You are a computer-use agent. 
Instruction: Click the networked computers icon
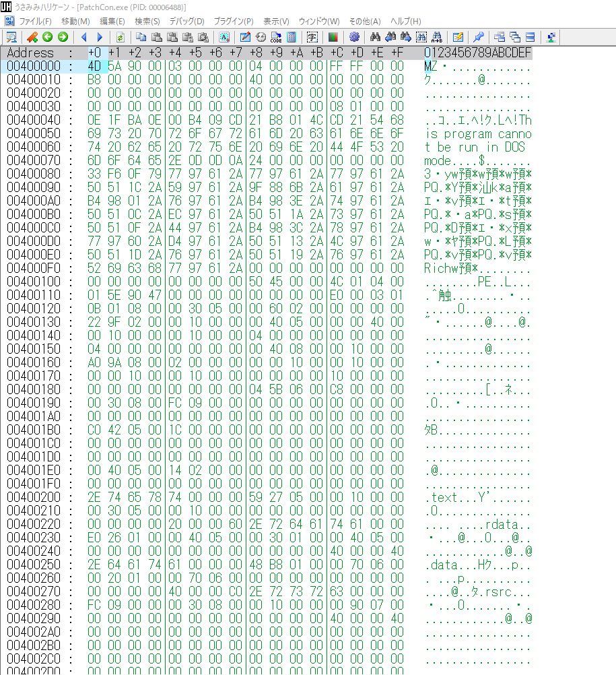pos(551,38)
